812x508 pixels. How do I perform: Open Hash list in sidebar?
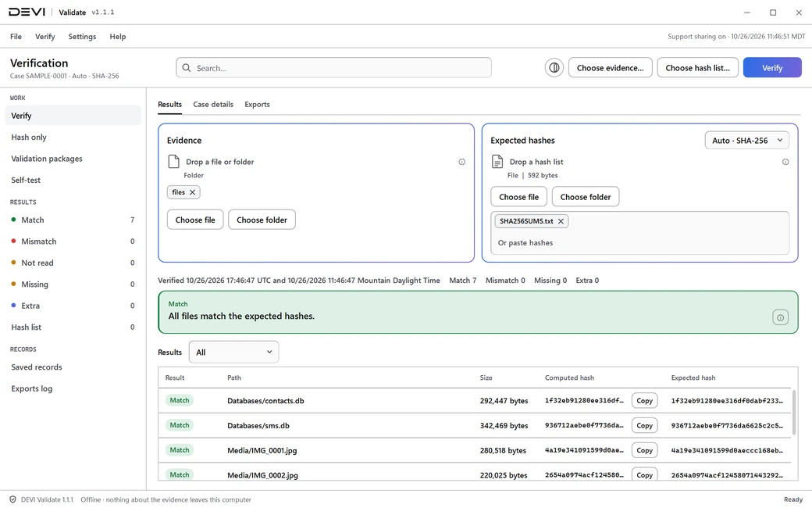pyautogui.click(x=73, y=327)
